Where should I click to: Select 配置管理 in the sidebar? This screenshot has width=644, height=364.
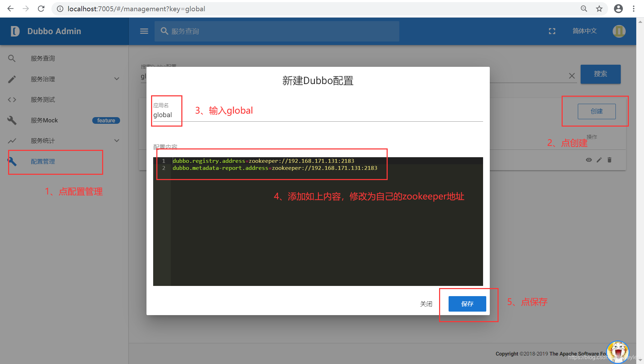43,161
